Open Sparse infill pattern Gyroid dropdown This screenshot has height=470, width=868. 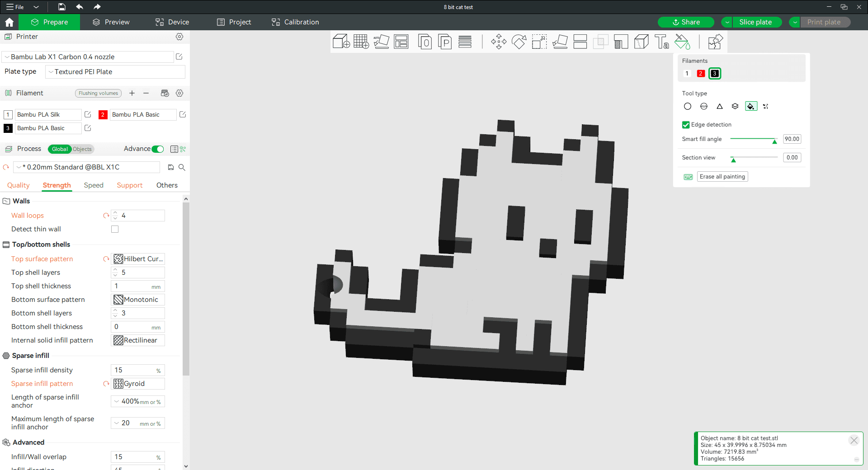[x=138, y=384]
